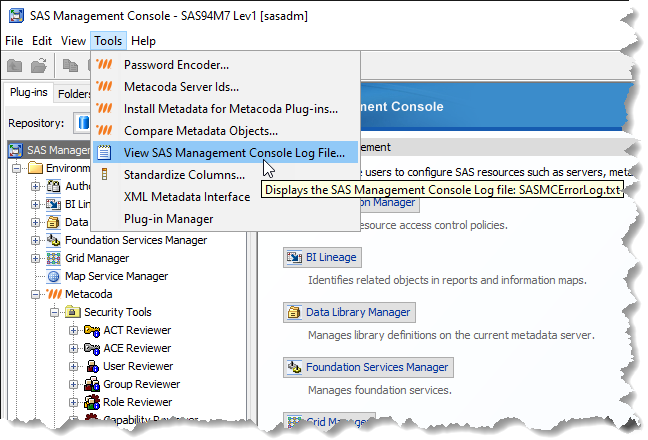Open Plug-in Manager from Tools menu
The width and height of the screenshot is (648, 440).
pyautogui.click(x=226, y=219)
